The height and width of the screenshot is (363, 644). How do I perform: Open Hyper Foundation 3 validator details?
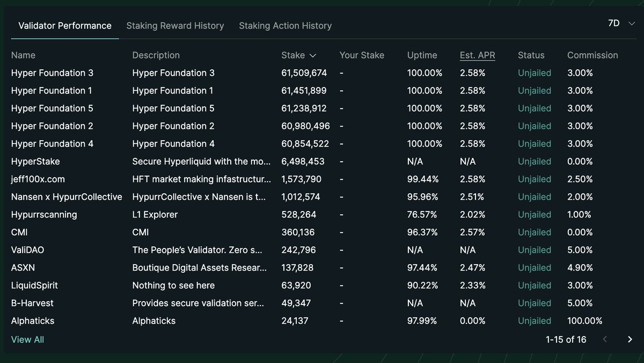52,72
